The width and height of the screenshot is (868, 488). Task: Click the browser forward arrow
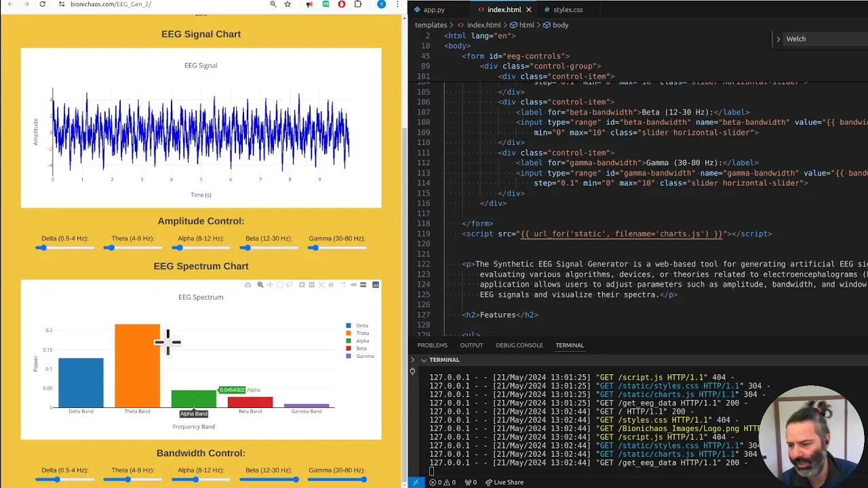26,4
